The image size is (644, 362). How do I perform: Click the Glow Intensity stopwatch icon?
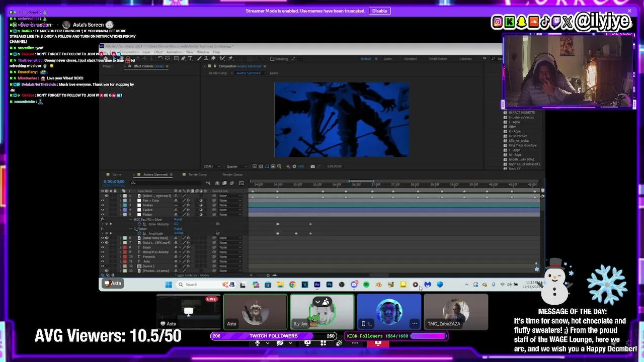click(x=139, y=224)
